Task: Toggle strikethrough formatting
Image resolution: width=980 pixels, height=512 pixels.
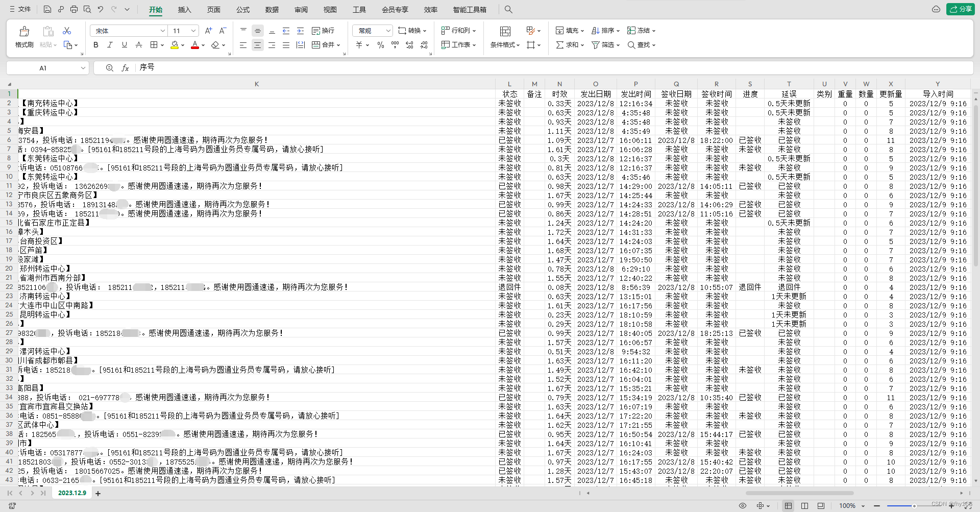Action: tap(138, 45)
